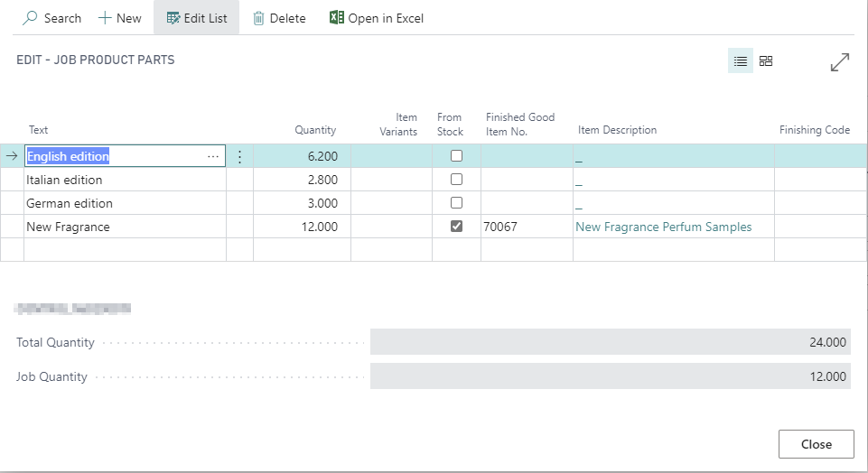Close the Job Product Parts dialog
Viewport: 868px width, 473px height.
(x=816, y=444)
